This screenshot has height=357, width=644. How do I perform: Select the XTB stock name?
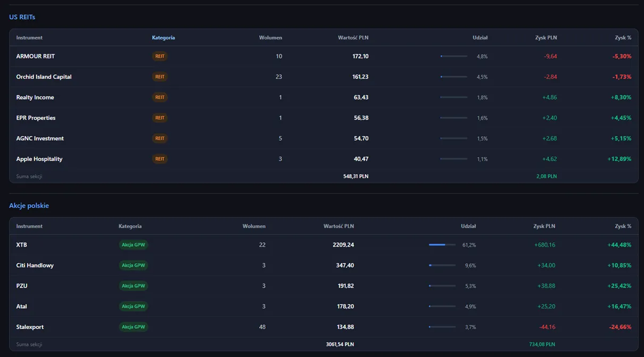coord(22,245)
